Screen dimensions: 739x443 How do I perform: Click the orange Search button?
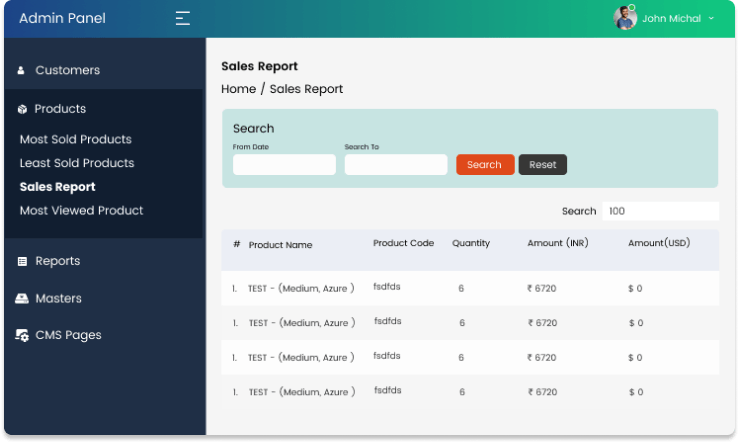(485, 164)
